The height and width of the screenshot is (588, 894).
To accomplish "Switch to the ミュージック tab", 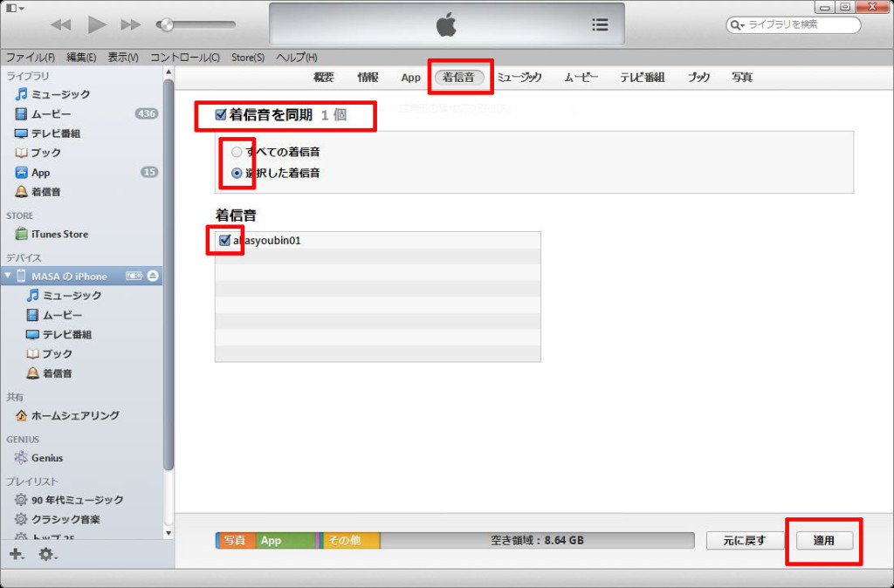I will click(x=519, y=77).
